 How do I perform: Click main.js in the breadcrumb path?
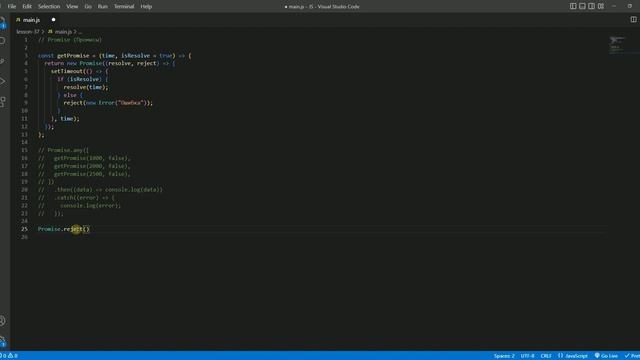click(63, 31)
